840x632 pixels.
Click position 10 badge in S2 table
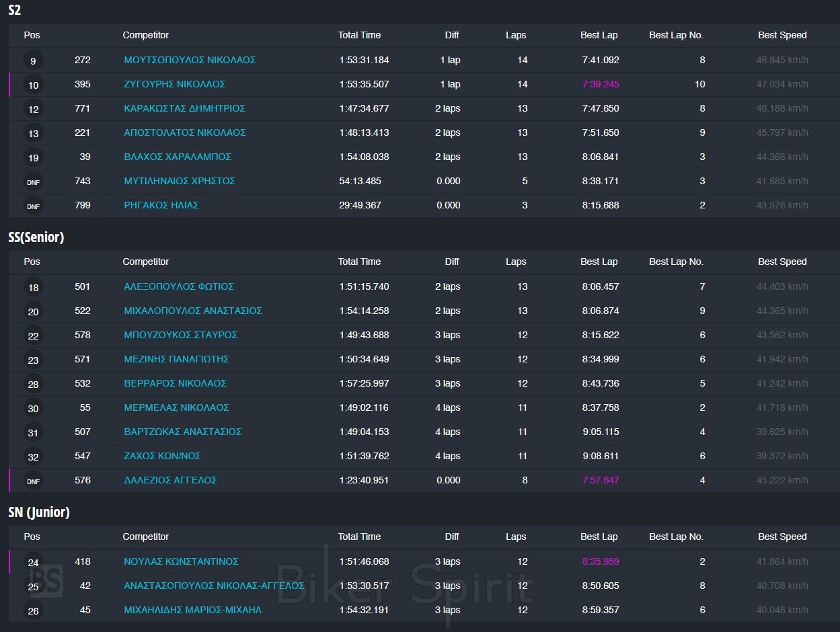33,85
